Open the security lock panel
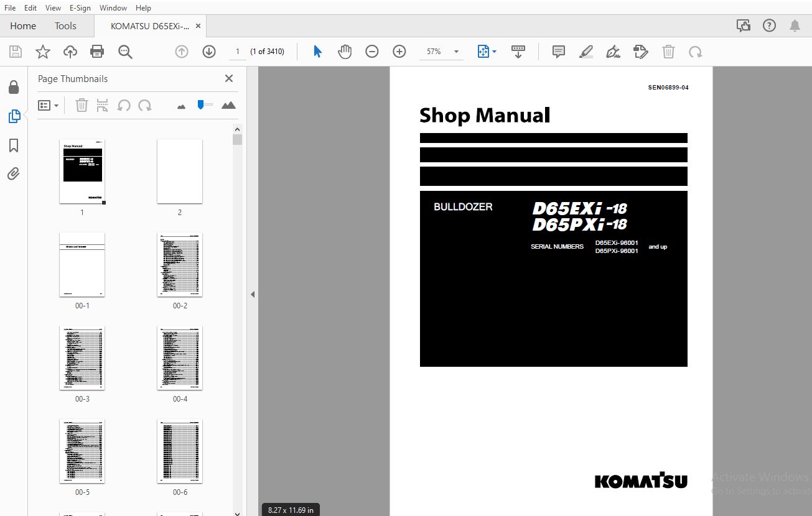 pos(14,87)
